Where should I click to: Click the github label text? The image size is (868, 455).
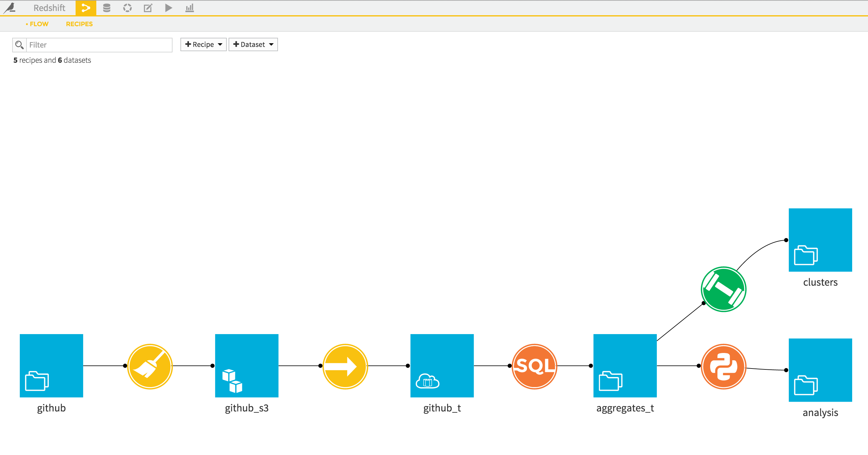tap(51, 408)
